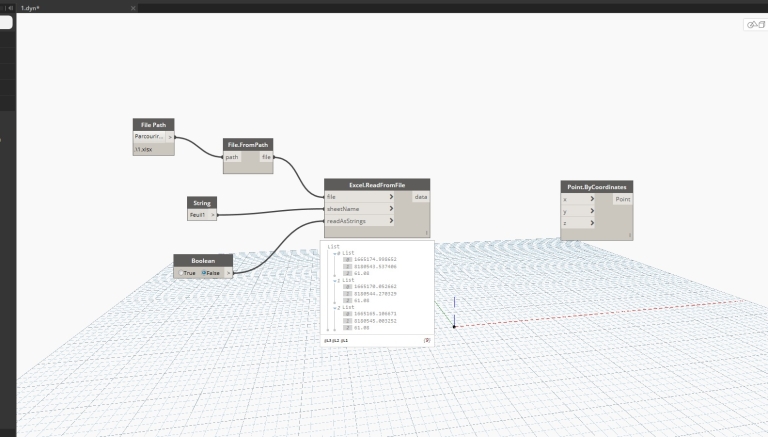This screenshot has width=768, height=437.
Task: Click the lacing indicator on Excel.ReadFromFile
Action: pyautogui.click(x=427, y=233)
